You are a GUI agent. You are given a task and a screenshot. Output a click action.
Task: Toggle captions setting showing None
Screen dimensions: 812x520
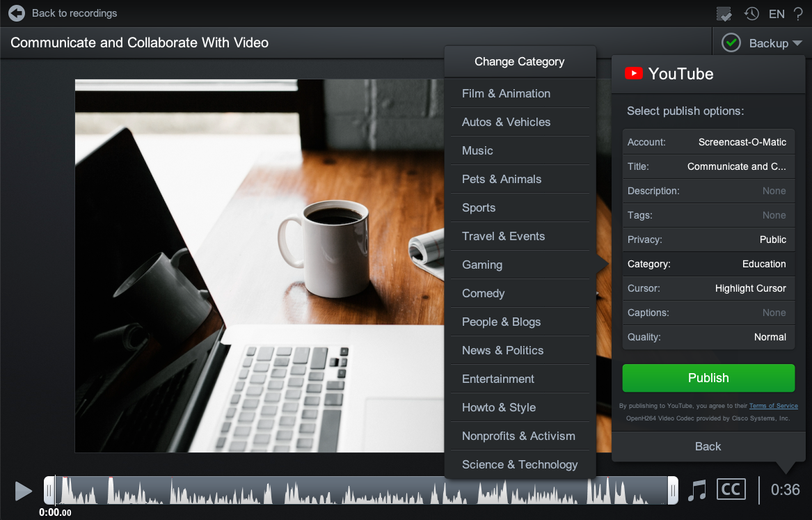click(708, 313)
